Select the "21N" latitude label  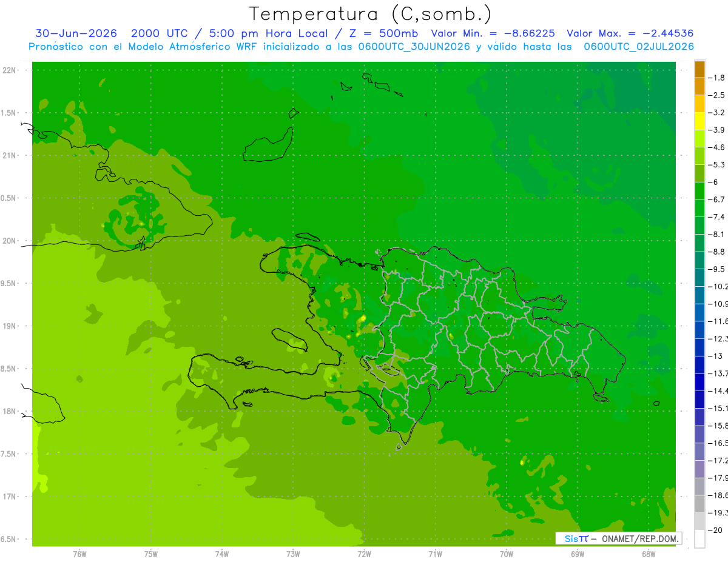[x=10, y=155]
